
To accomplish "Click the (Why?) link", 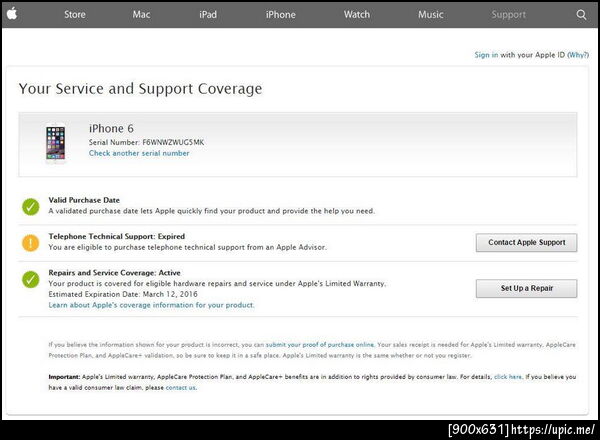I will pos(578,55).
